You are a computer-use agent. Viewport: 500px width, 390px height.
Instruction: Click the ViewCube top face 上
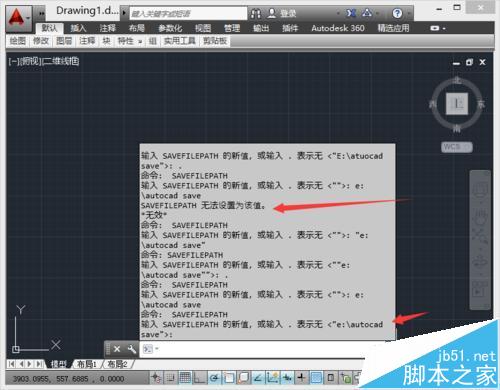(457, 104)
